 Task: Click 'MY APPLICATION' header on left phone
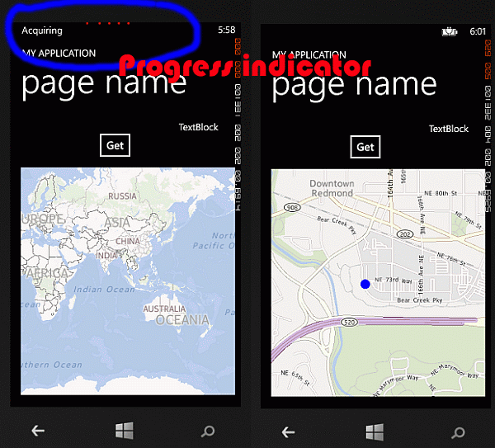tap(59, 54)
